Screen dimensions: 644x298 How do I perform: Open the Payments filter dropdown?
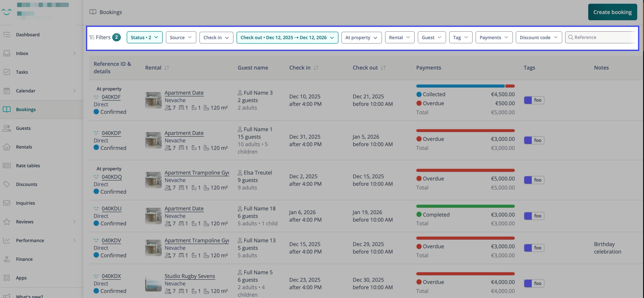494,38
